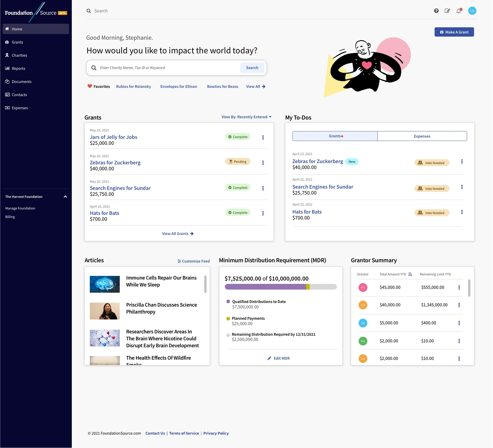Viewport: 493px width, 448px height.
Task: Open options for PS grantor row
Action: (459, 287)
